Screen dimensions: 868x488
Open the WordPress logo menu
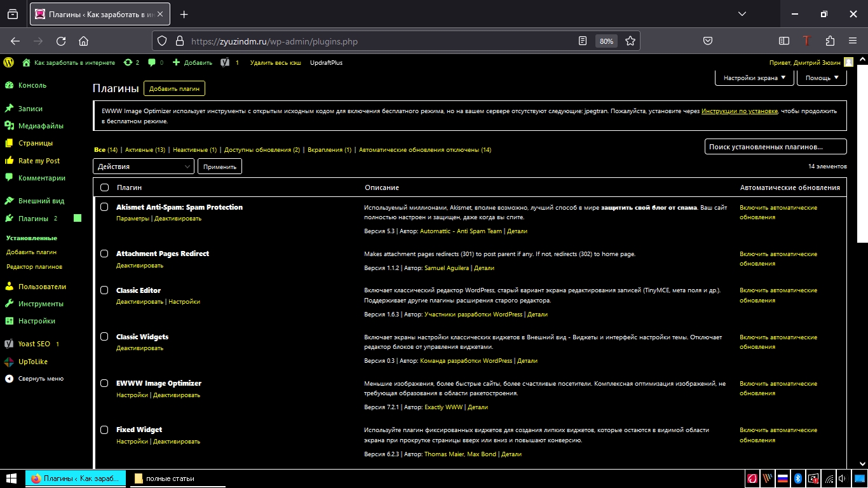(x=8, y=62)
